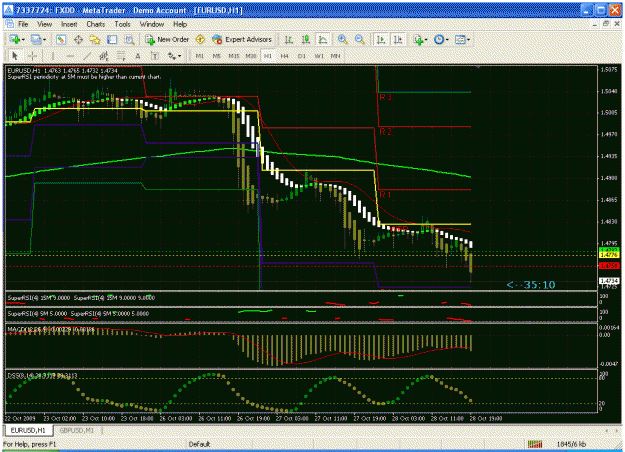Expand the Profiles dropdown arrow
The height and width of the screenshot is (452, 625).
pyautogui.click(x=45, y=39)
